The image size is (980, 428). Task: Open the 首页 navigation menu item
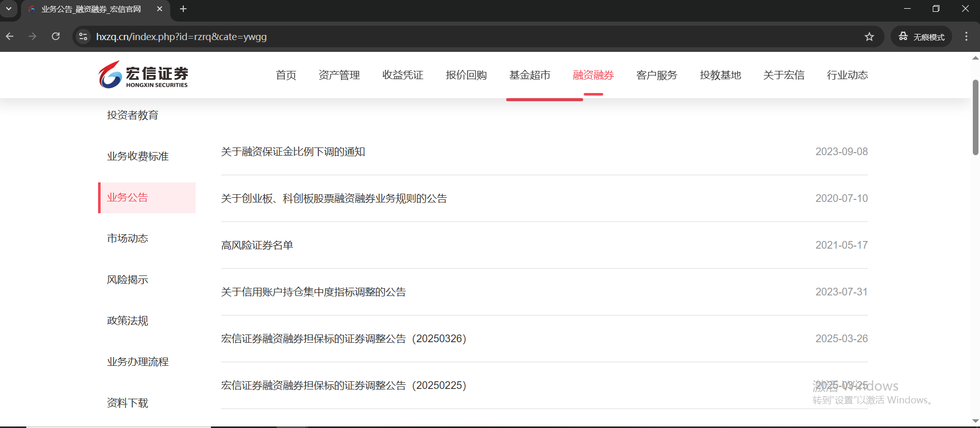click(286, 75)
